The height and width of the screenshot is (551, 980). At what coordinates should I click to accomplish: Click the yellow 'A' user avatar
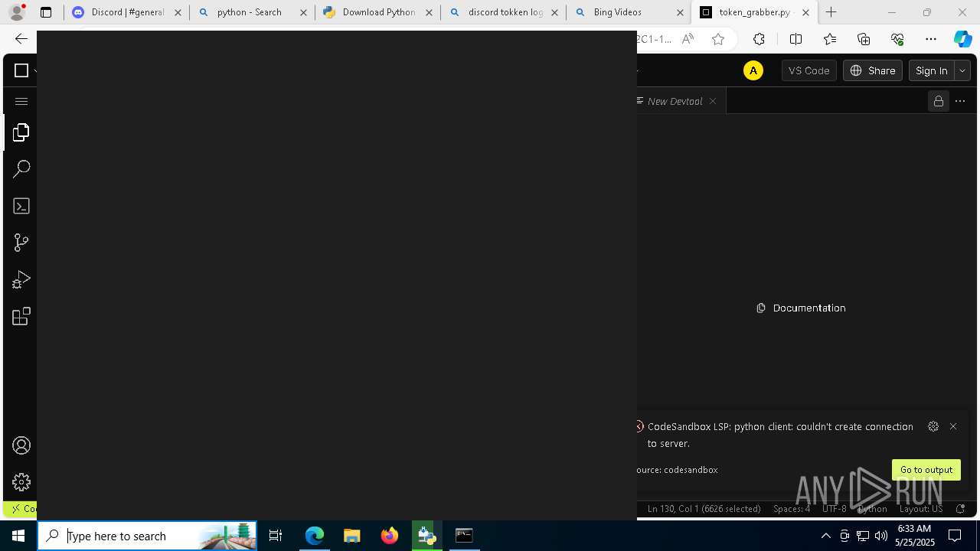point(753,70)
